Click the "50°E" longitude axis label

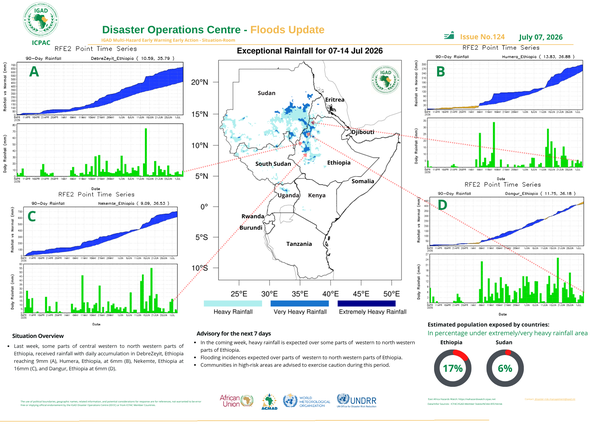391,294
